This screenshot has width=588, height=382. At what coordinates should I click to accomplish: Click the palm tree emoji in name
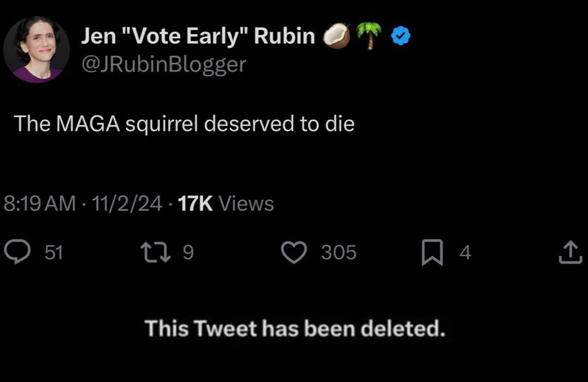(x=369, y=37)
